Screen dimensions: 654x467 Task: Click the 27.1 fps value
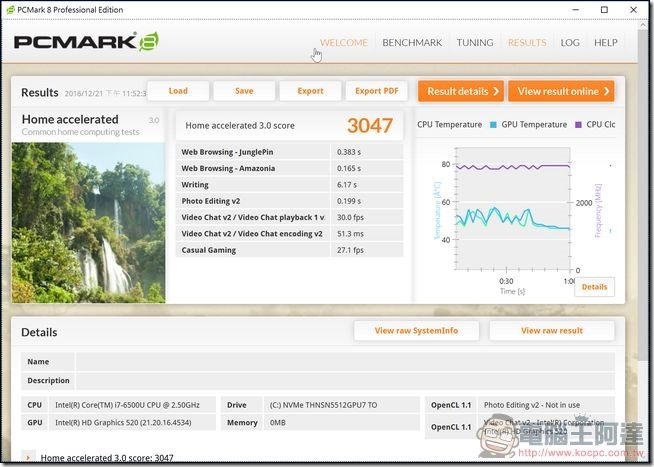(x=350, y=250)
